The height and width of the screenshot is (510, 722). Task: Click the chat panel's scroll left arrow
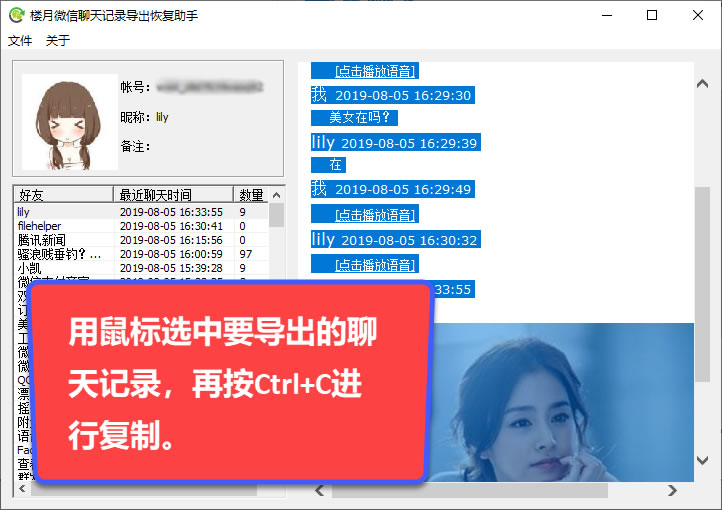pos(320,490)
